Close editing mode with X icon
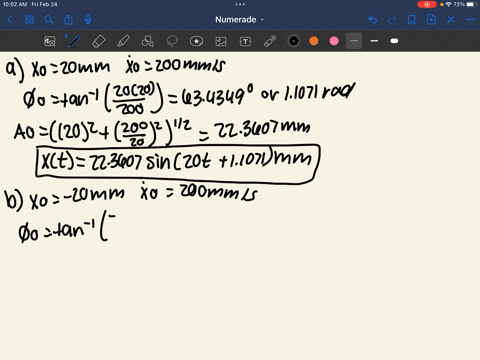 [x=451, y=20]
